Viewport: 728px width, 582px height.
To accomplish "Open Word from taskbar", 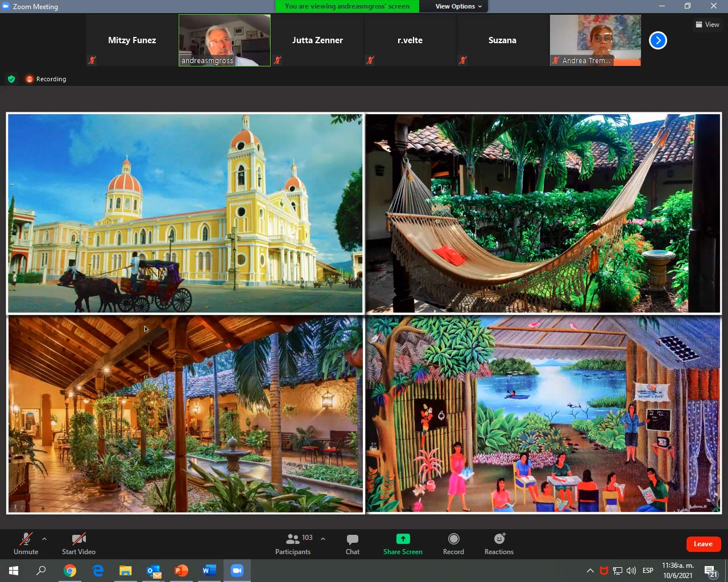I will pyautogui.click(x=209, y=571).
